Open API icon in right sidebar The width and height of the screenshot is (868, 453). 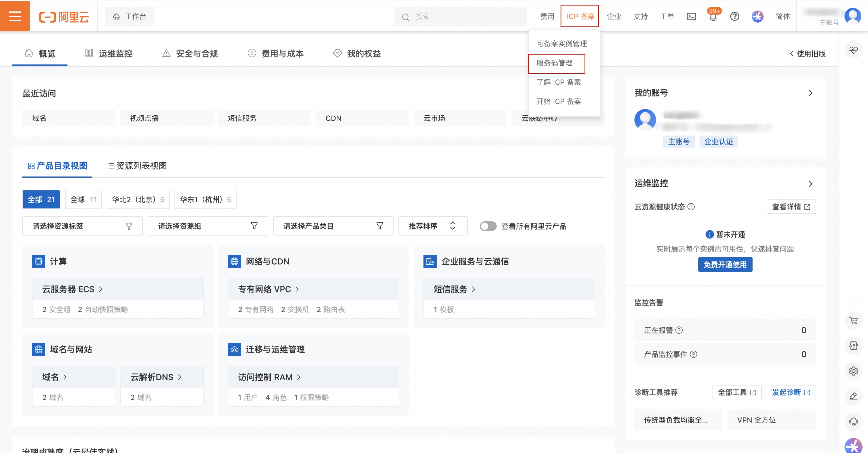(x=853, y=345)
